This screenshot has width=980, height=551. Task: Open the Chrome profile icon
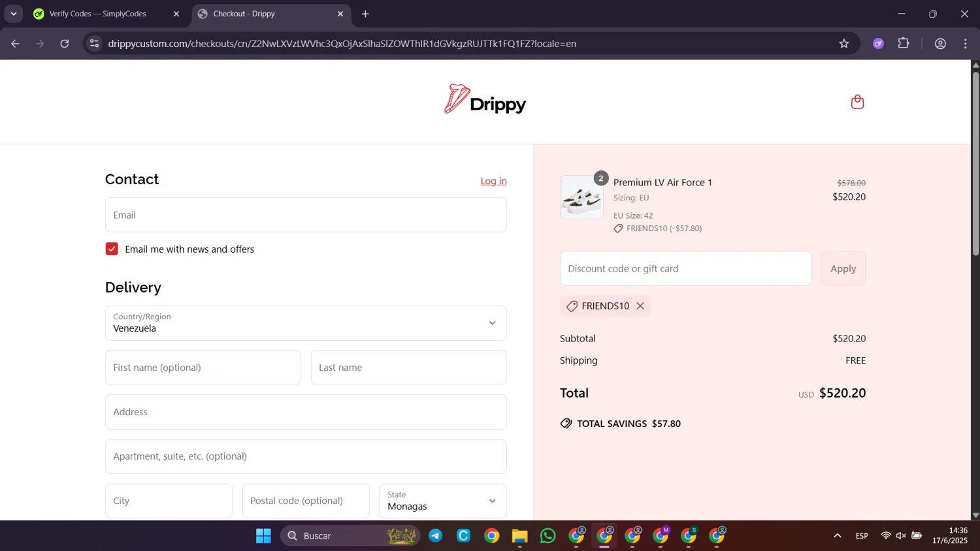click(940, 44)
